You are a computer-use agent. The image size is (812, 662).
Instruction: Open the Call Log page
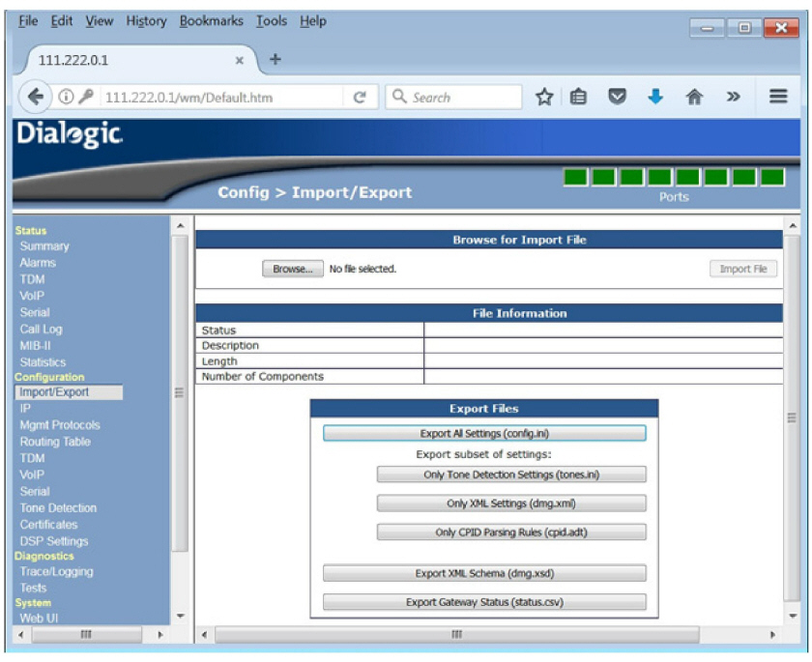41,330
